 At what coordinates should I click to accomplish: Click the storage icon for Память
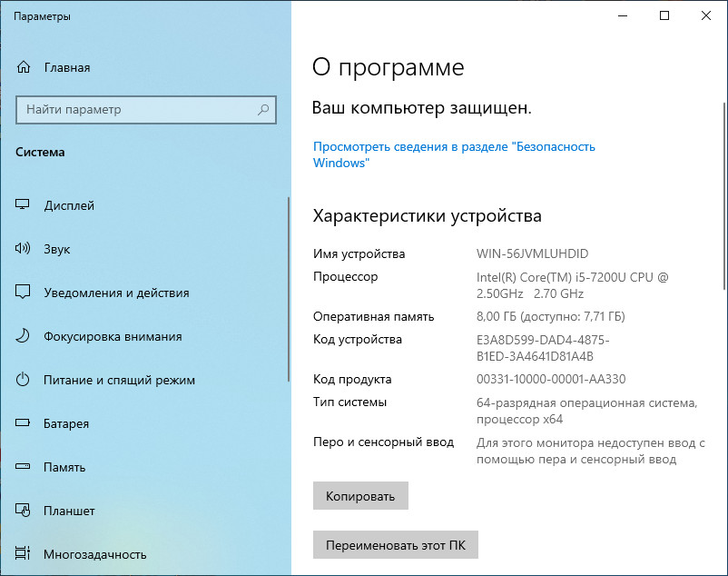tap(24, 467)
